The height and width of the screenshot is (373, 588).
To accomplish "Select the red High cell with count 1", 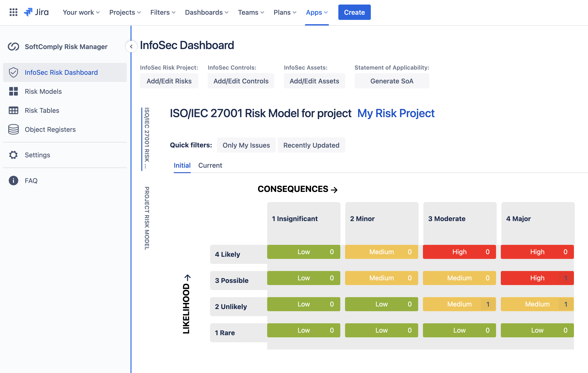I will (x=537, y=278).
